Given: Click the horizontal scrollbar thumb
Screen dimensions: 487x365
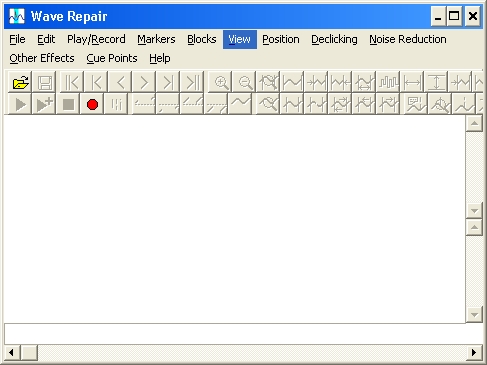Looking at the screenshot, I should click(29, 352).
